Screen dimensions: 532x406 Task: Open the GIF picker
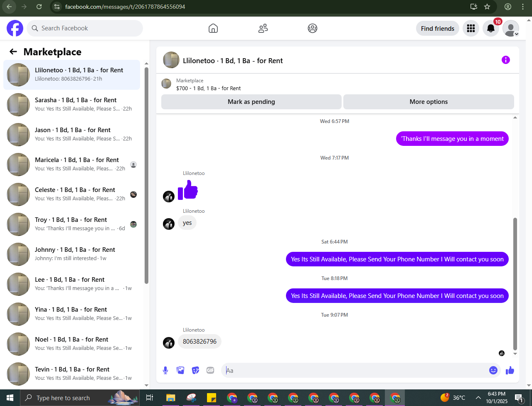pyautogui.click(x=210, y=370)
